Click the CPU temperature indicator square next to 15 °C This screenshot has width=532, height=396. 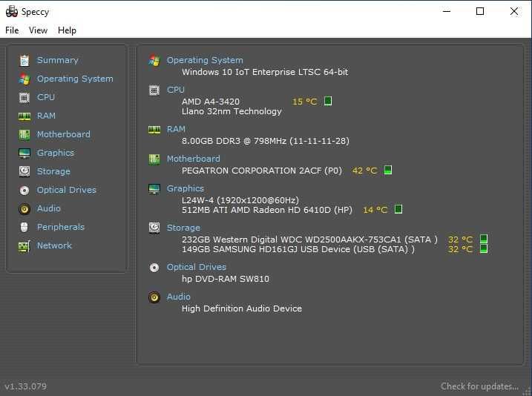click(x=328, y=101)
